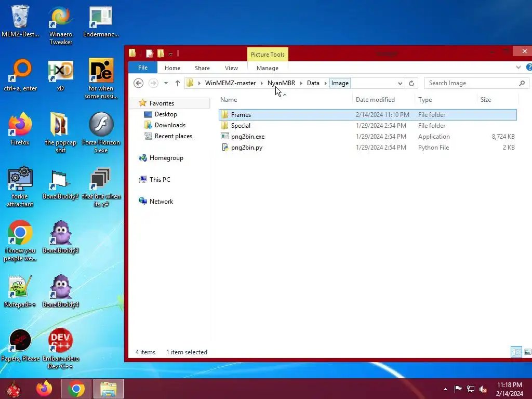Open the Share ribbon tab
Screen dimensions: 532x399
[x=202, y=68]
